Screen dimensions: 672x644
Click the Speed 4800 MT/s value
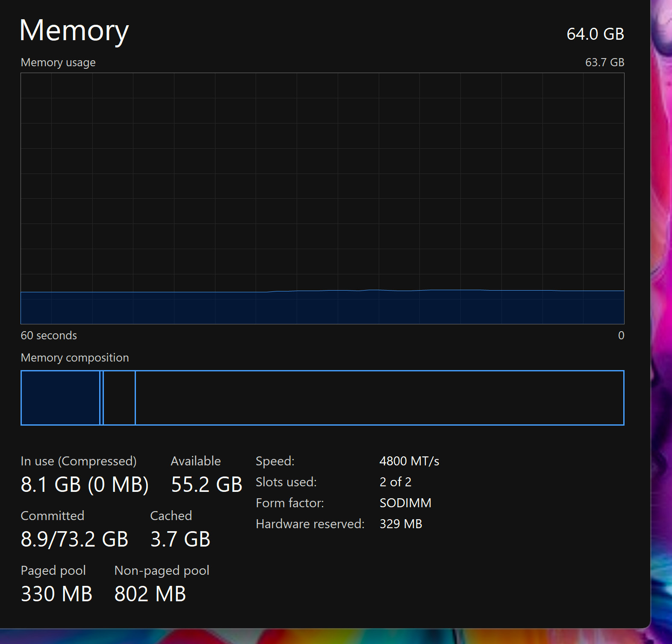(x=409, y=461)
